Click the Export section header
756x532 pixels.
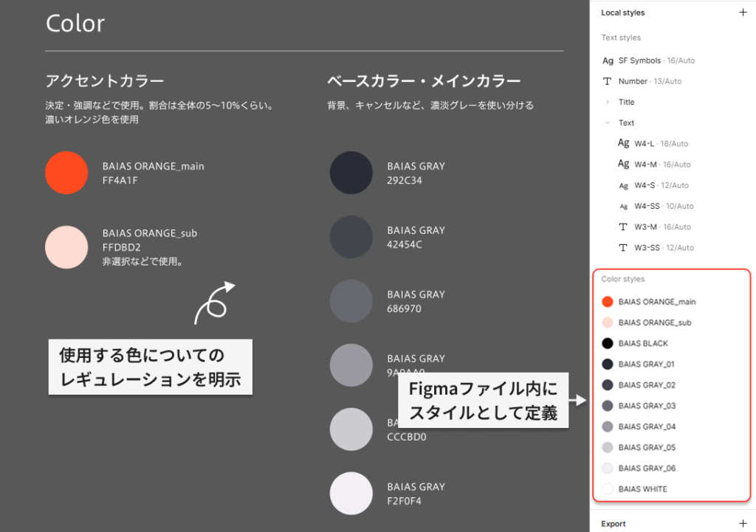(614, 524)
